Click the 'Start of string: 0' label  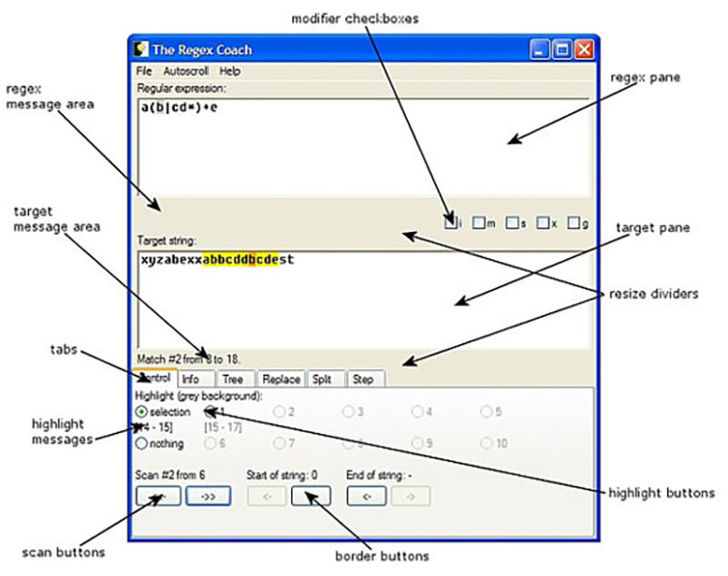coord(282,475)
